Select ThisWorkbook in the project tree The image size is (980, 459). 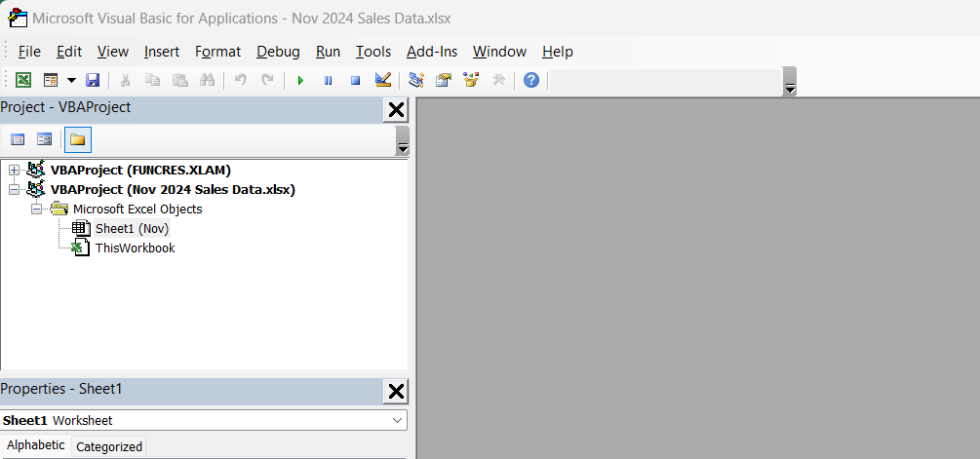pyautogui.click(x=135, y=248)
